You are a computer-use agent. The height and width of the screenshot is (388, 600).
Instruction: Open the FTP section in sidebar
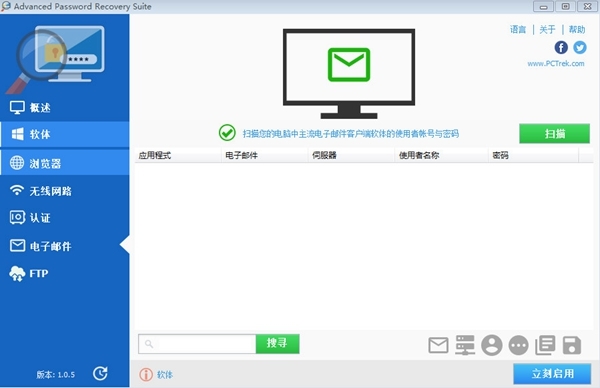click(65, 273)
